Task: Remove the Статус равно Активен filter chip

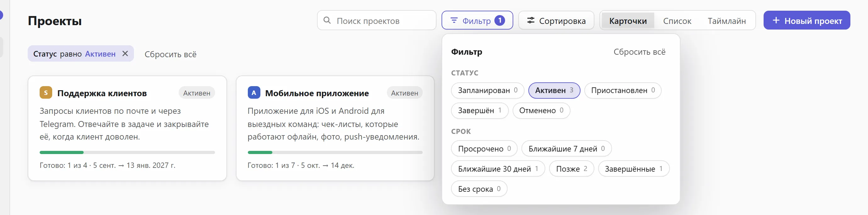Action: [125, 53]
